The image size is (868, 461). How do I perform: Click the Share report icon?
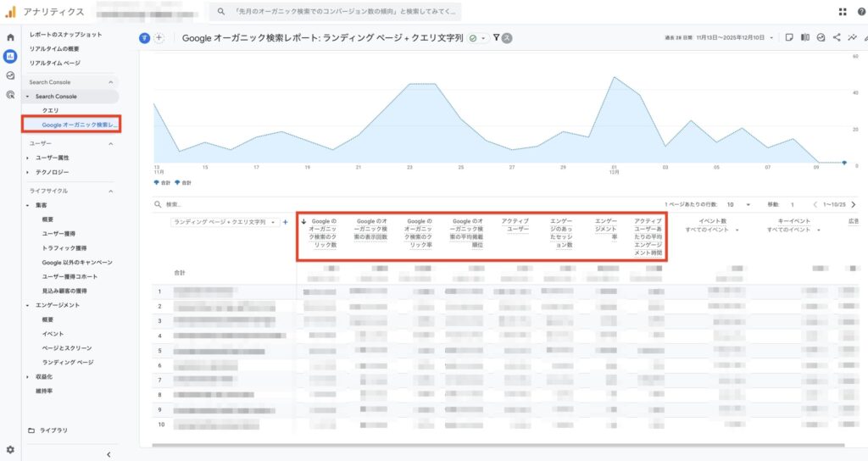(837, 38)
